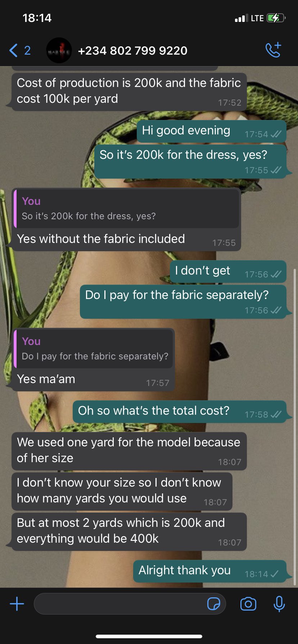Select the 'Cost of production is 200k' message
Screen dimensions: 298x644
point(129,92)
